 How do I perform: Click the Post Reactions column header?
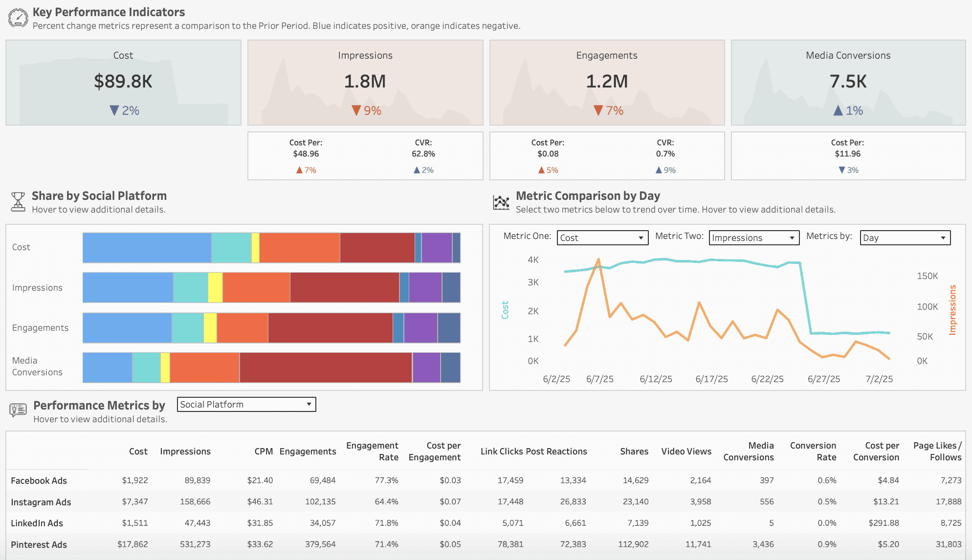pos(557,452)
